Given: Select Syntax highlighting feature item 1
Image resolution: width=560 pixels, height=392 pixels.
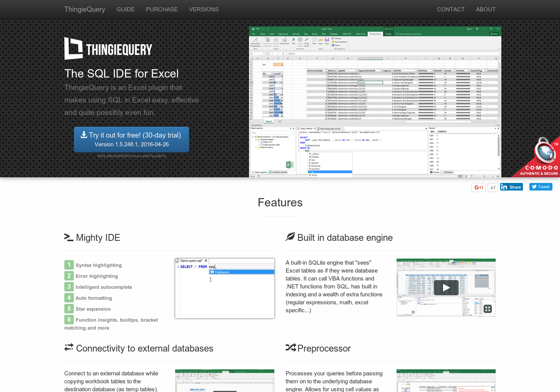Looking at the screenshot, I should point(93,265).
